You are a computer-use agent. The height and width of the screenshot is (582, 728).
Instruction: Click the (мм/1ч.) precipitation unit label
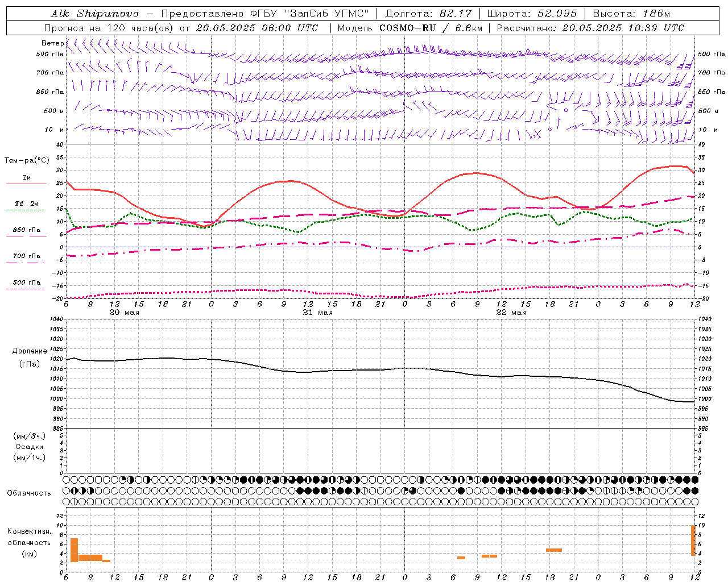(30, 458)
